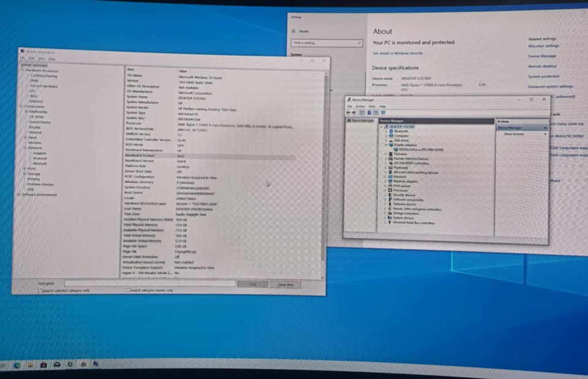Click the Settings gear icon in the taskbar
The image size is (588, 379).
point(70,364)
